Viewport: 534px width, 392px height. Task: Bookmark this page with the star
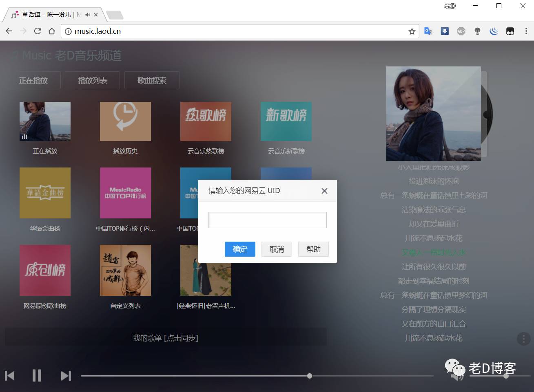[x=412, y=31]
